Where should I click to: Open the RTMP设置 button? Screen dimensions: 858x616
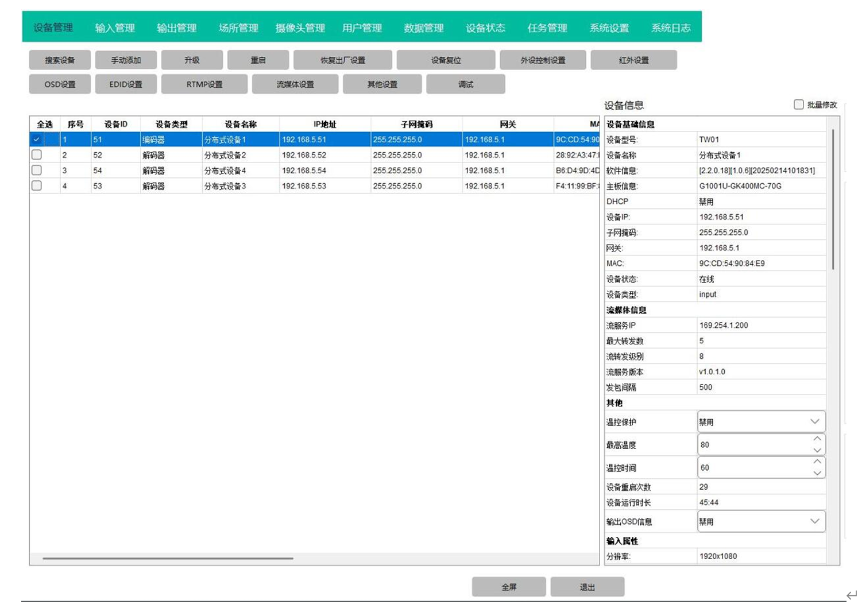point(204,84)
